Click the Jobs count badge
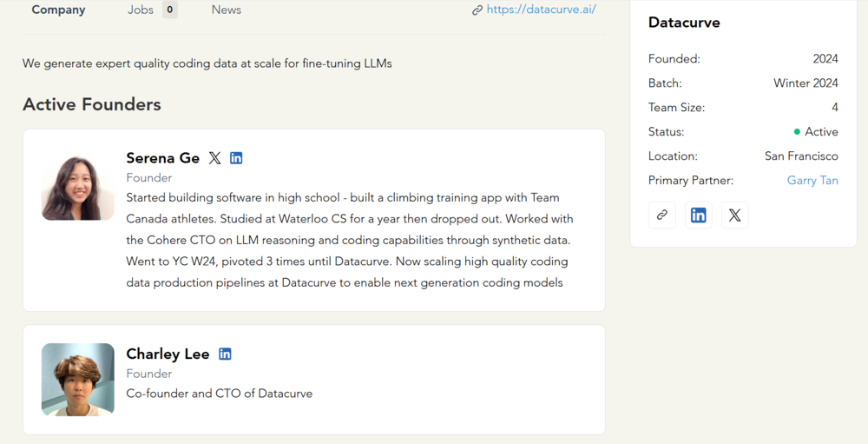Screen dimensions: 868x444 coord(169,10)
